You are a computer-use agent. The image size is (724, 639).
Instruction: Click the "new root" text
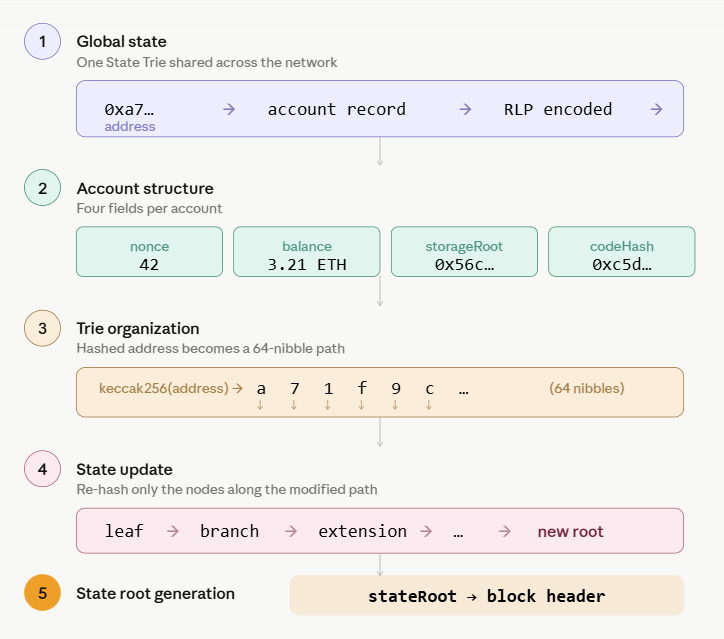pyautogui.click(x=571, y=532)
